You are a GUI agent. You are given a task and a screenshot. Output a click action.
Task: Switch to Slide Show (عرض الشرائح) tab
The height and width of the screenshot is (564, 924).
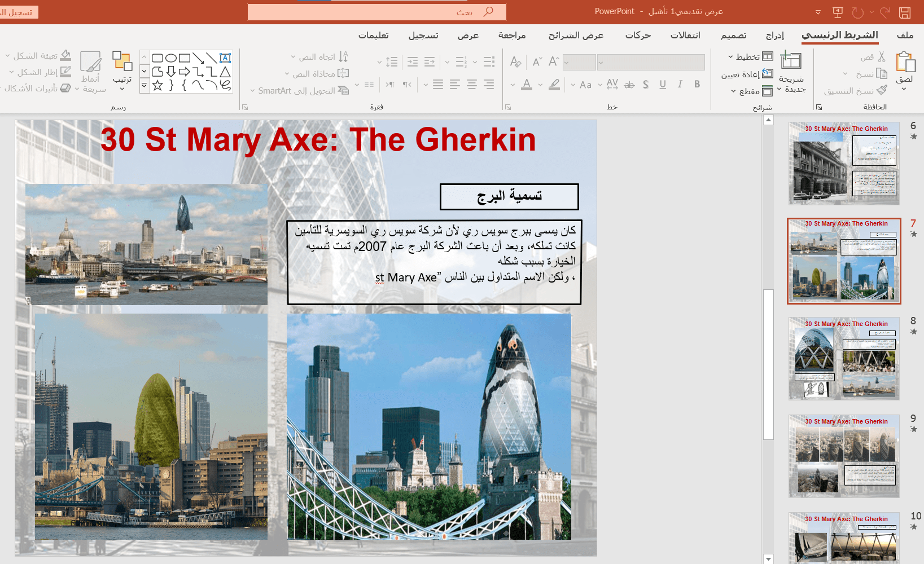pos(576,36)
